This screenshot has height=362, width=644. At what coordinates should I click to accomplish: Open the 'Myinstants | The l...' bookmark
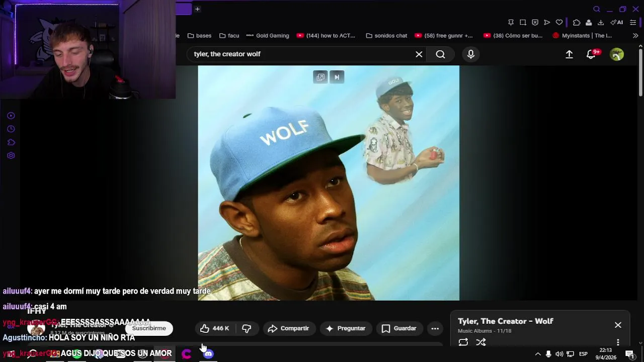click(582, 36)
